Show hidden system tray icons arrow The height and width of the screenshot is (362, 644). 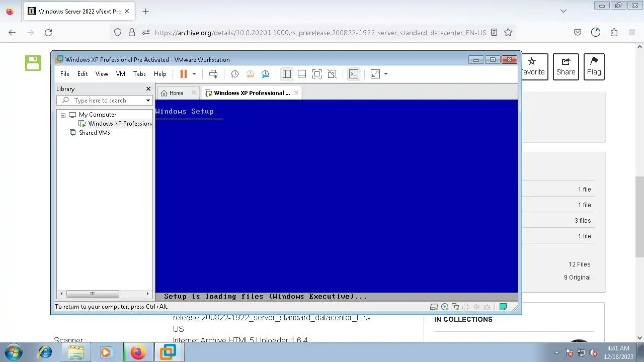click(x=556, y=352)
